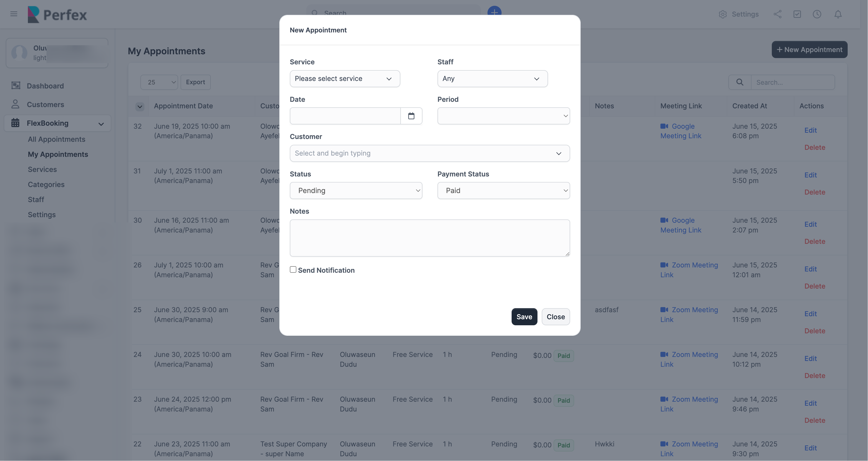Screen dimensions: 868x461
Task: Click the tasks checkbox icon in the top bar
Action: click(x=797, y=14)
